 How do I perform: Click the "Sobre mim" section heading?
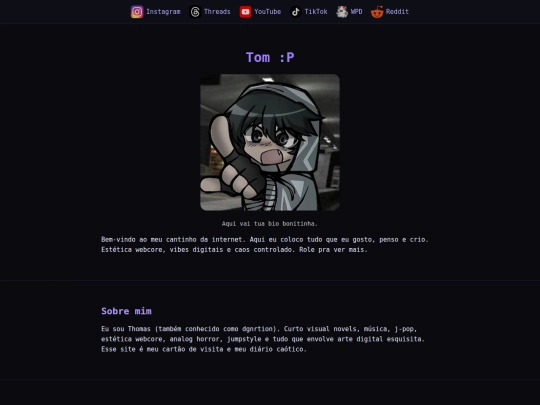[x=126, y=311]
